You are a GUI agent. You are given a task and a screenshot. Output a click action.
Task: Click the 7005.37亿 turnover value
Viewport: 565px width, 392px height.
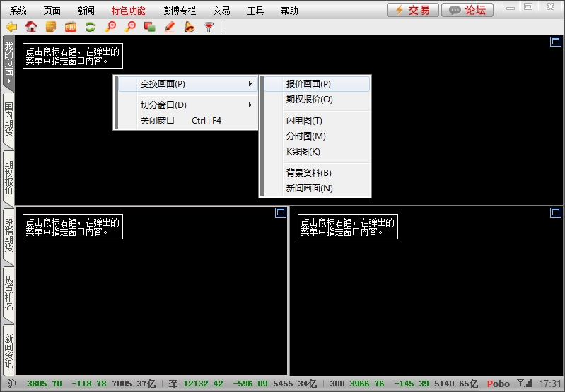[x=134, y=384]
